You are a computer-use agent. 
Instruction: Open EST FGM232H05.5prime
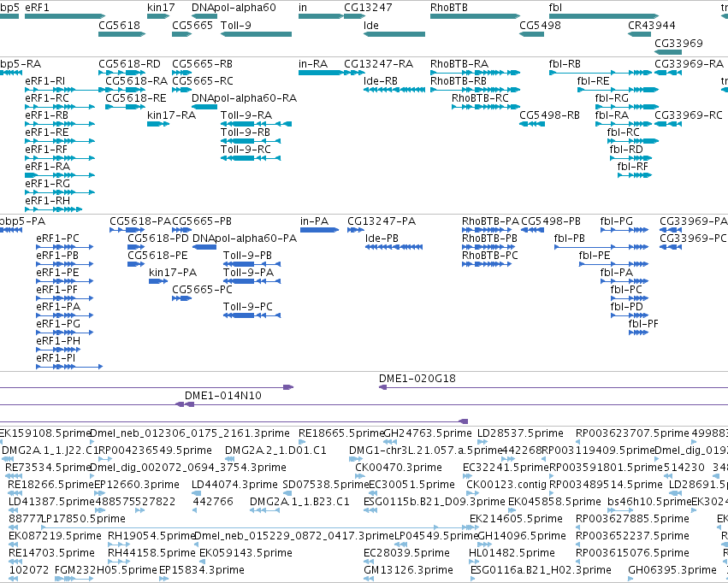(106, 569)
